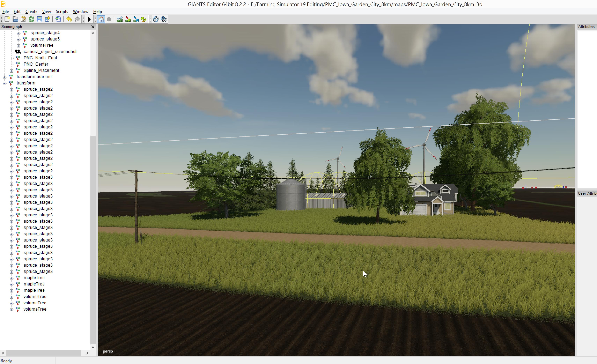This screenshot has width=597, height=364.
Task: Open the Scripts menu
Action: 62,11
